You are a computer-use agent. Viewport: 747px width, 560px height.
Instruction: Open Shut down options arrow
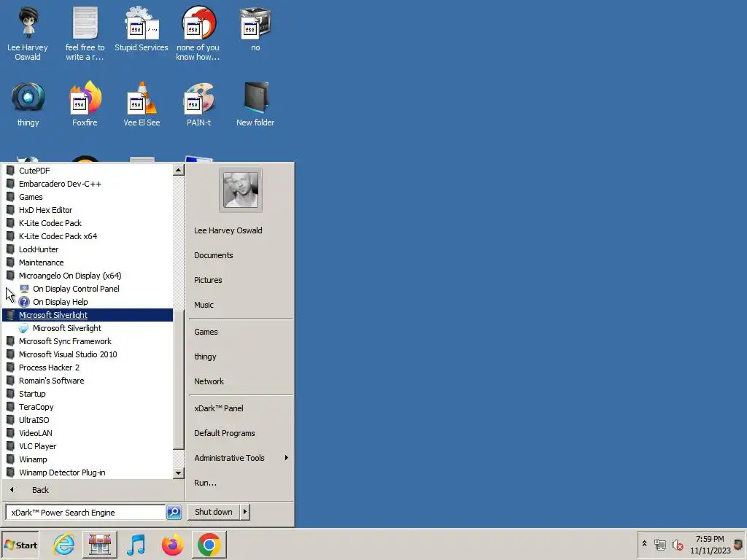point(245,512)
